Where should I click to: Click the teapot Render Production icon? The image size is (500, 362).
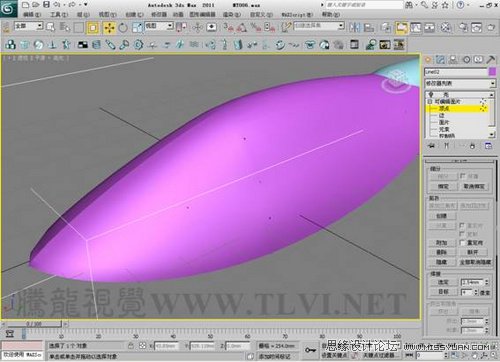(x=491, y=28)
